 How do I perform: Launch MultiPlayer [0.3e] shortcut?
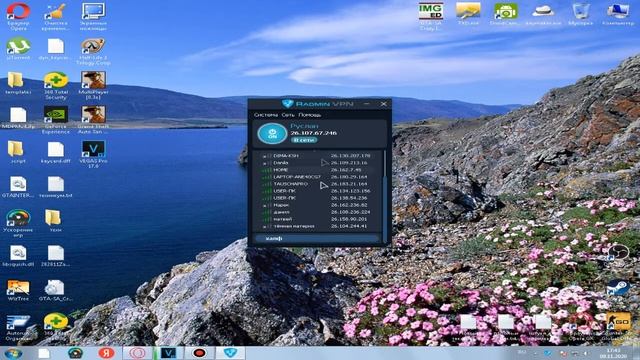point(93,85)
